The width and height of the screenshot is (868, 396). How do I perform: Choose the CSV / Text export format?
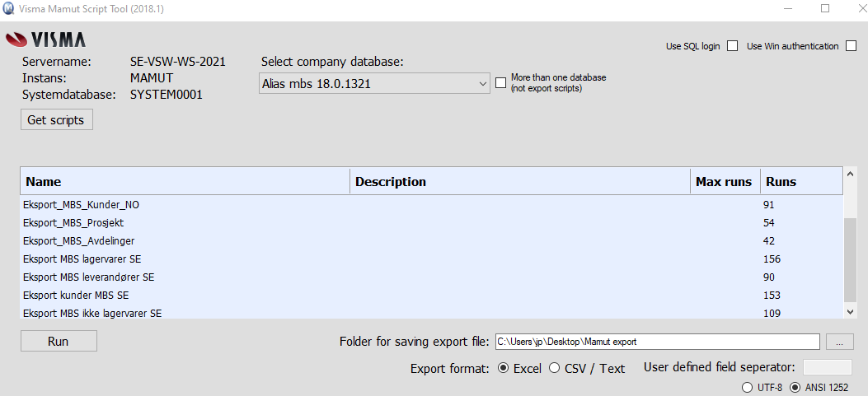(554, 368)
